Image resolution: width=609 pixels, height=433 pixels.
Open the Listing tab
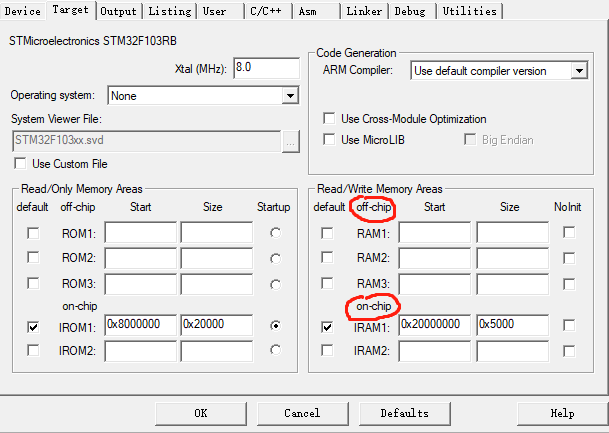[170, 11]
